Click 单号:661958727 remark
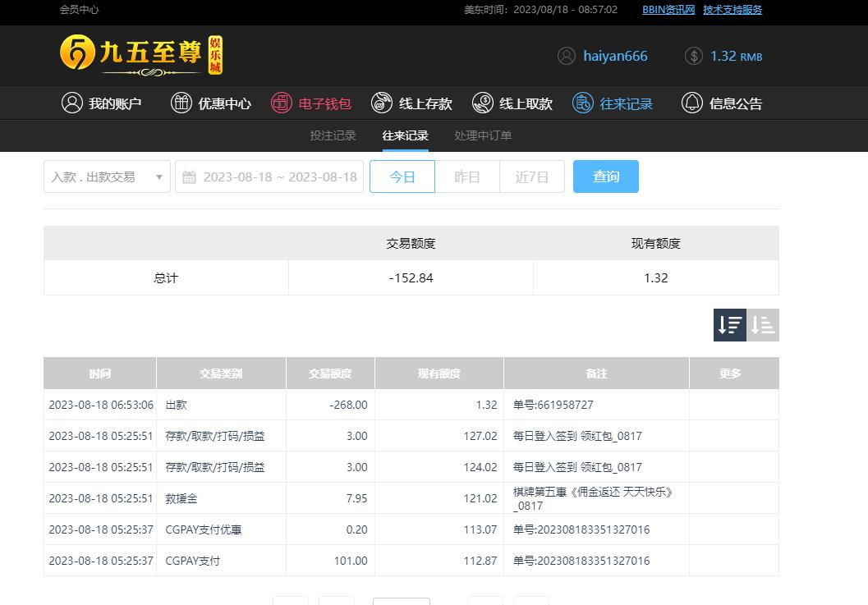 point(553,405)
